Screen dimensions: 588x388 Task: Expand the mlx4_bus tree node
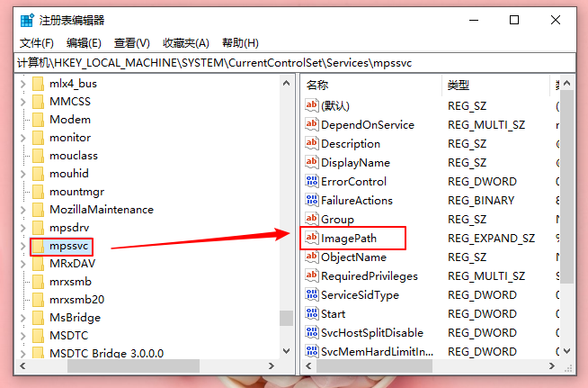coord(22,84)
